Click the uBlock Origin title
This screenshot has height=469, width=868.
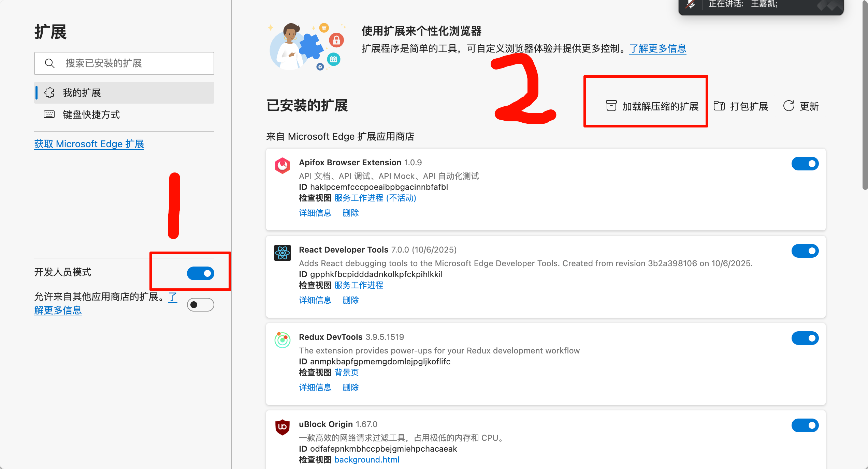coord(326,424)
